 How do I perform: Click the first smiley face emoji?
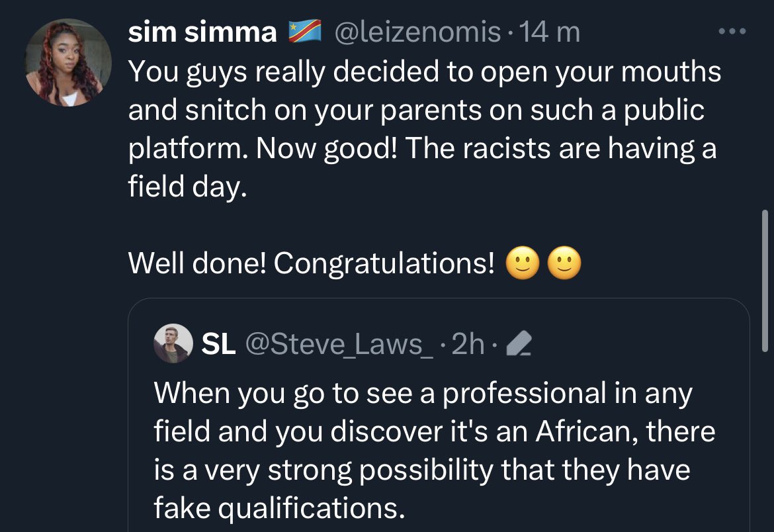click(x=521, y=264)
